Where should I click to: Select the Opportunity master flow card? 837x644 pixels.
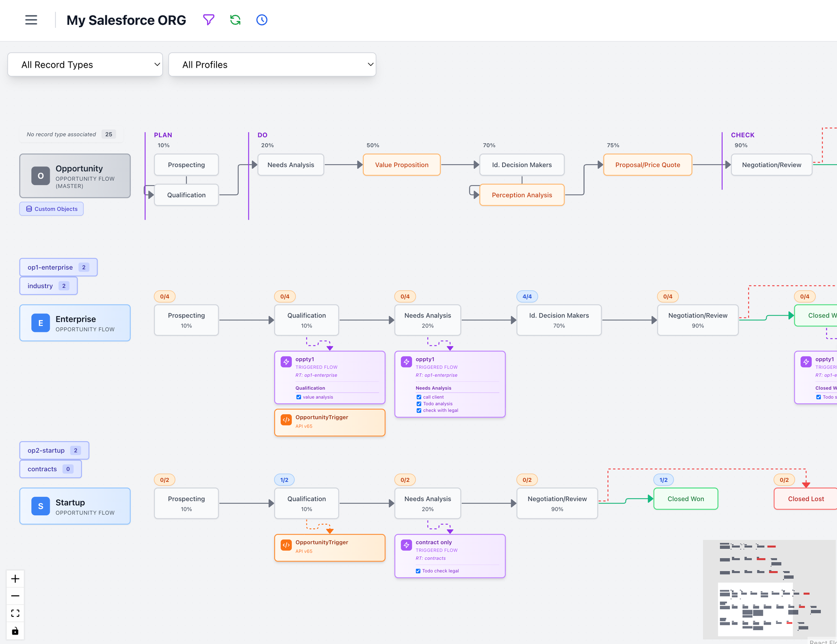click(x=75, y=176)
